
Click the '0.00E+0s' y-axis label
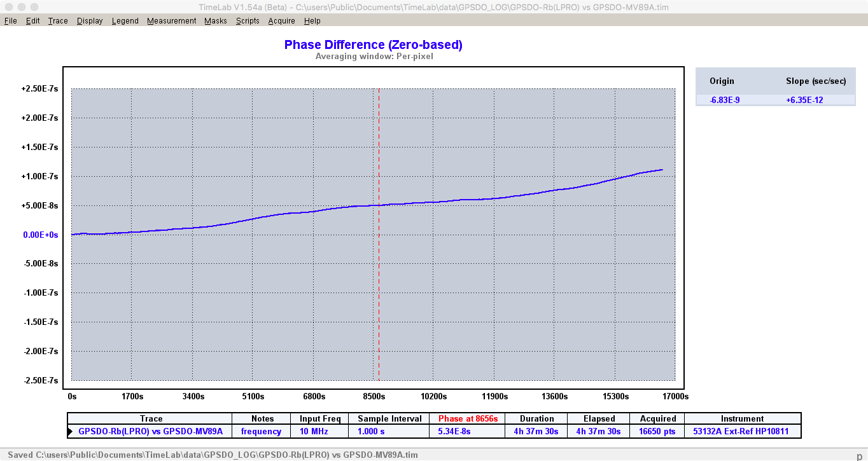[x=41, y=235]
